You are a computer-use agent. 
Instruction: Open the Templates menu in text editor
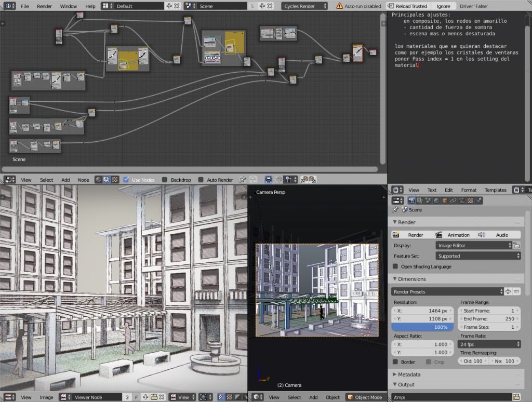pyautogui.click(x=495, y=190)
